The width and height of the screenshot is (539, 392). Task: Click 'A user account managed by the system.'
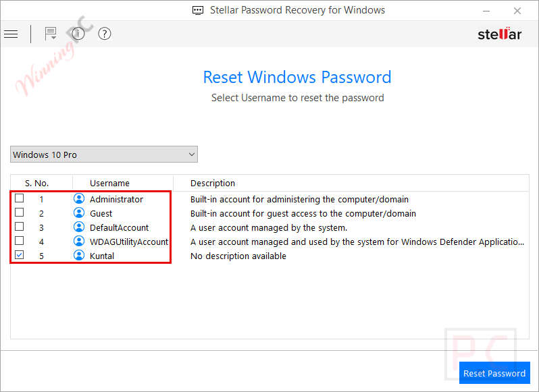pos(269,227)
